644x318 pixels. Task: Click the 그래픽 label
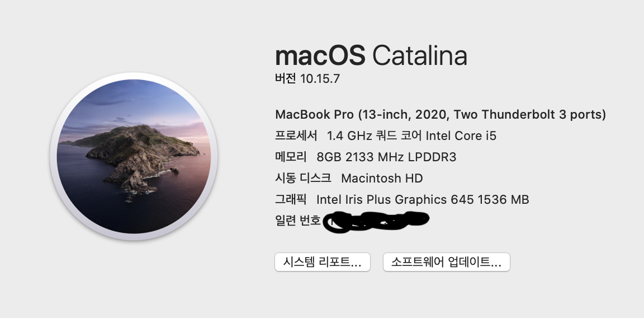(x=291, y=199)
